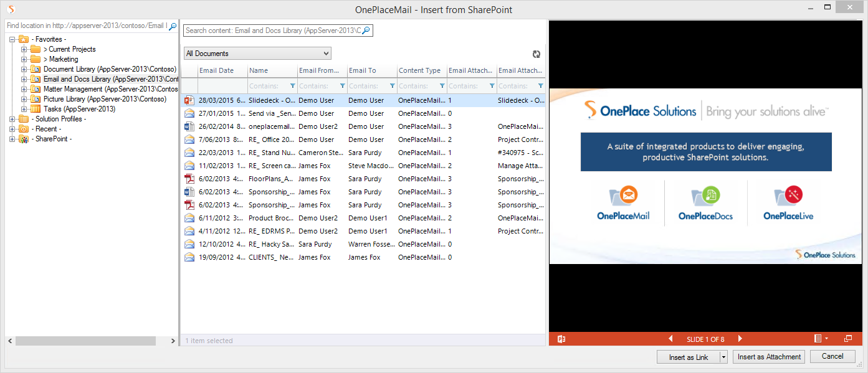The image size is (868, 373).
Task: Click the Insert as Link button
Action: [x=689, y=357]
